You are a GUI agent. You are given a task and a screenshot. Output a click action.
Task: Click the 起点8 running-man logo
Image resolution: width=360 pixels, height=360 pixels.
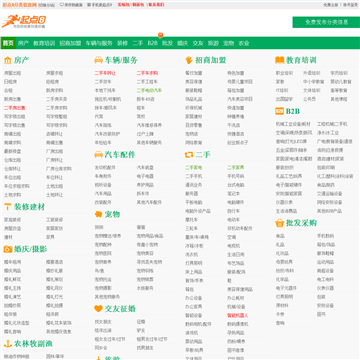click(x=24, y=22)
